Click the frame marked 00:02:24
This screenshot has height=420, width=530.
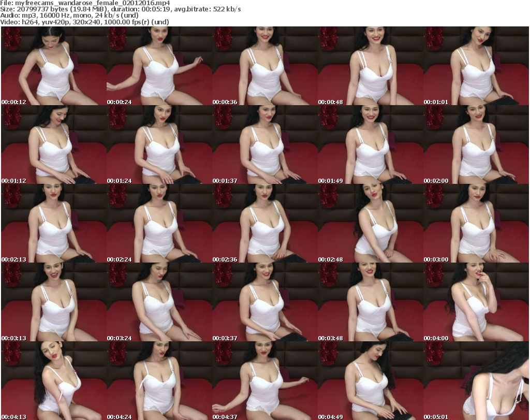pyautogui.click(x=159, y=224)
